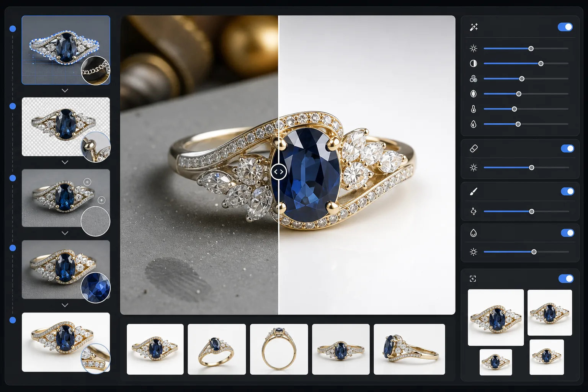
Task: Click the small circle marker on third step thumbnail
Action: coord(87,182)
